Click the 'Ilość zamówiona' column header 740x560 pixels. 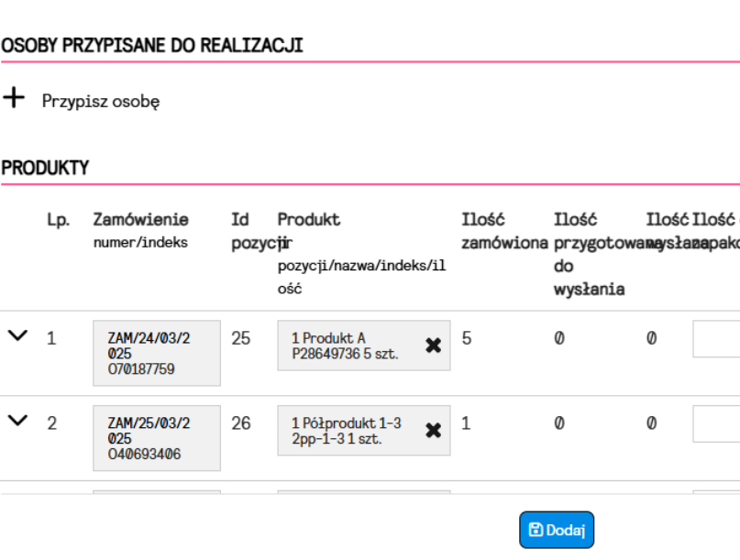pyautogui.click(x=504, y=231)
